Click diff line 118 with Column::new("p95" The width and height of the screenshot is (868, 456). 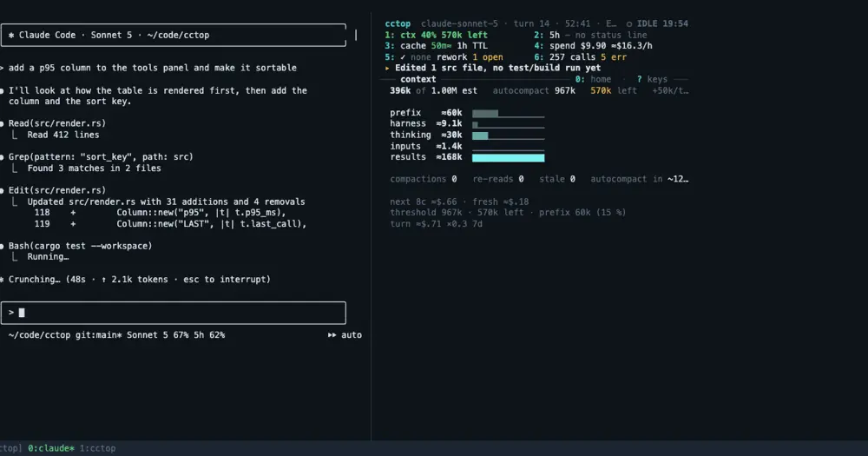[160, 213]
